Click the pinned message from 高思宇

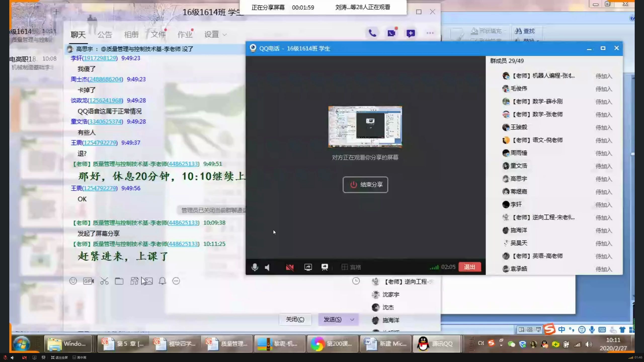click(x=155, y=49)
